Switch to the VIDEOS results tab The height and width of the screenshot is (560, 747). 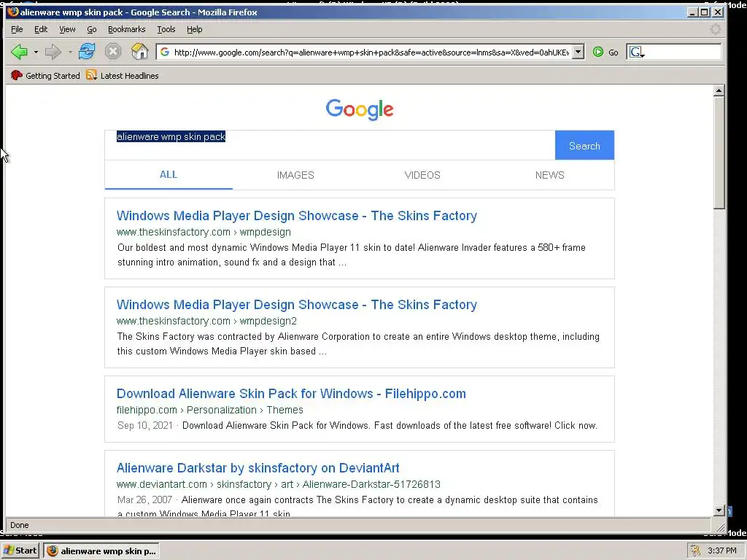(x=422, y=175)
